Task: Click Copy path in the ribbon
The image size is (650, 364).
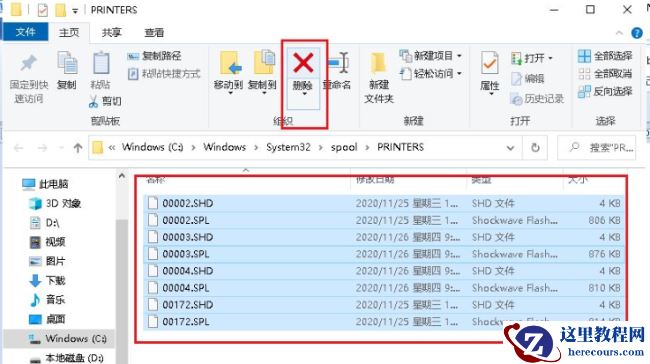Action: (x=154, y=56)
